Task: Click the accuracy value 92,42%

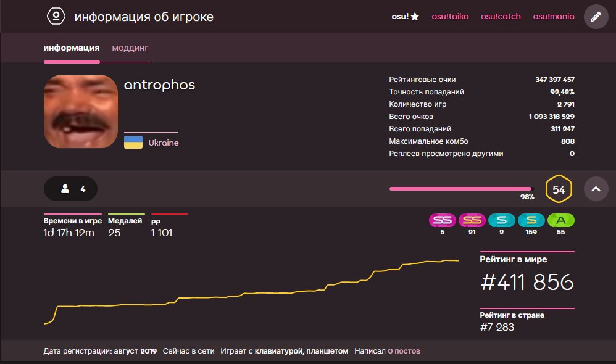Action: click(x=562, y=92)
